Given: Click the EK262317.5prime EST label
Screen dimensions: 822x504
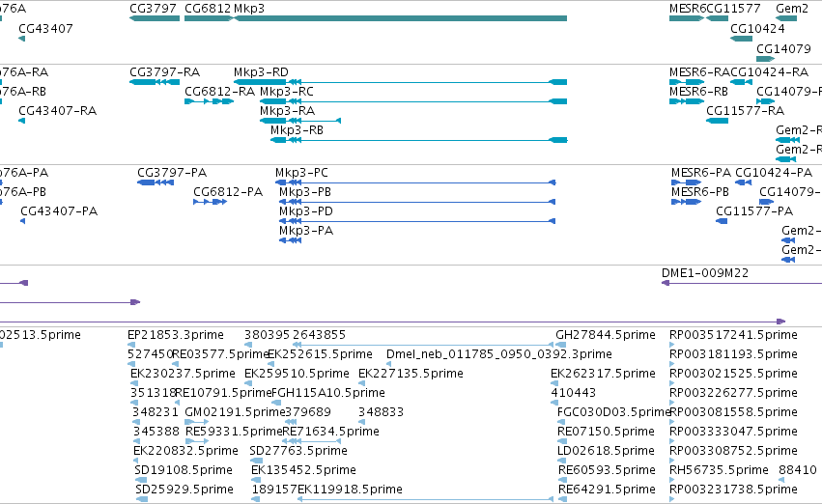Looking at the screenshot, I should click(x=603, y=374).
